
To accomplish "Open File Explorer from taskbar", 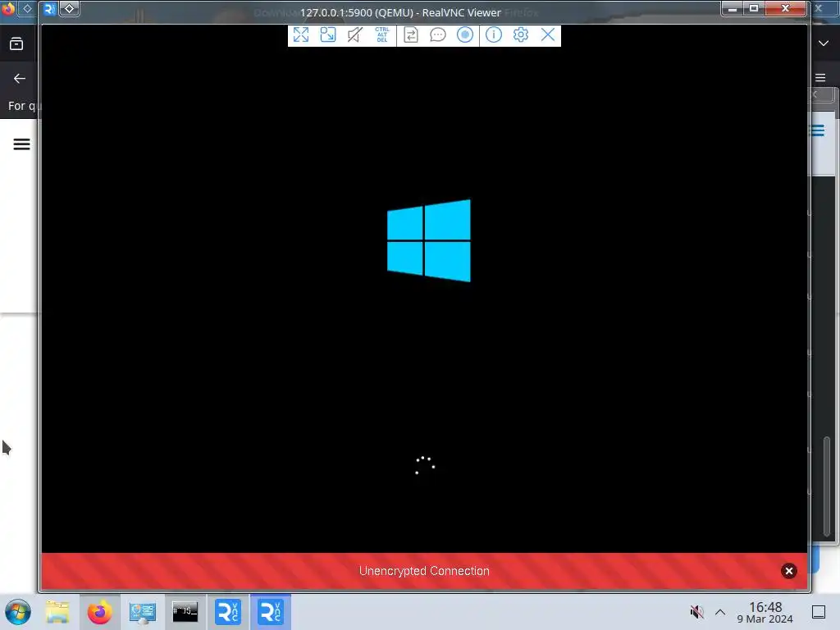I will click(57, 612).
